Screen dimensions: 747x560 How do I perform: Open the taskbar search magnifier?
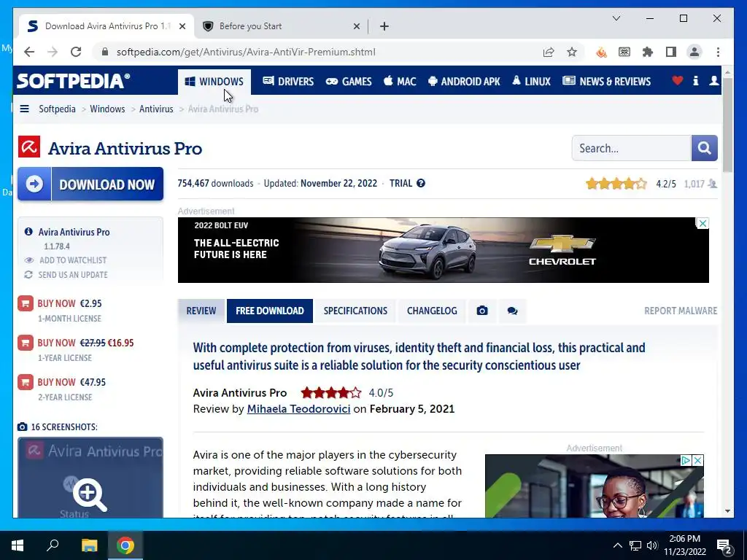(x=53, y=545)
